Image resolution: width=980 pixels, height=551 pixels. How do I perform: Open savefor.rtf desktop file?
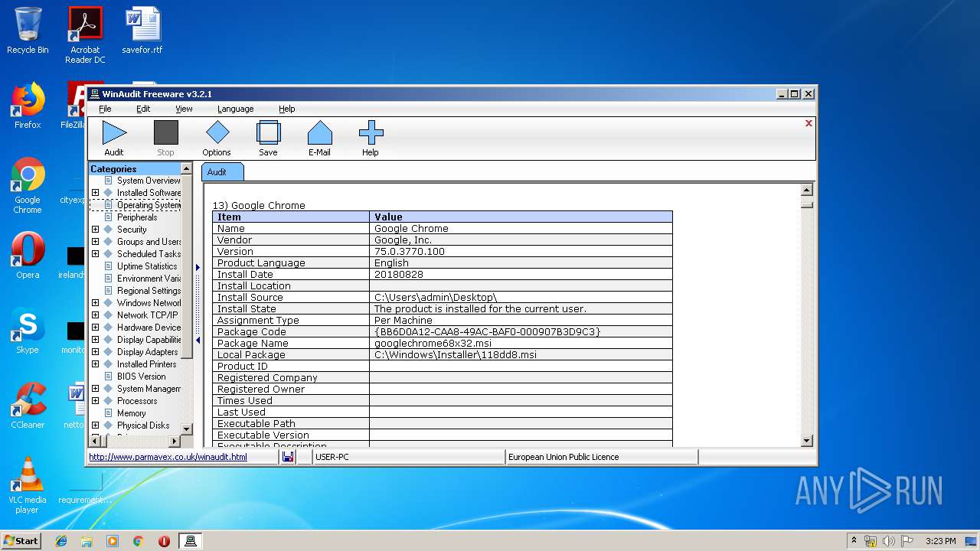[x=142, y=31]
